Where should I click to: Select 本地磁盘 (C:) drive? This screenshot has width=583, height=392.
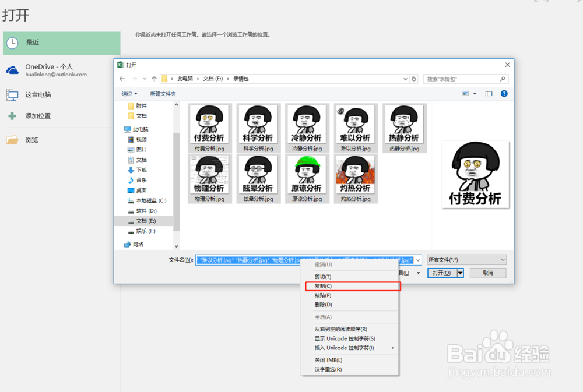(x=147, y=200)
